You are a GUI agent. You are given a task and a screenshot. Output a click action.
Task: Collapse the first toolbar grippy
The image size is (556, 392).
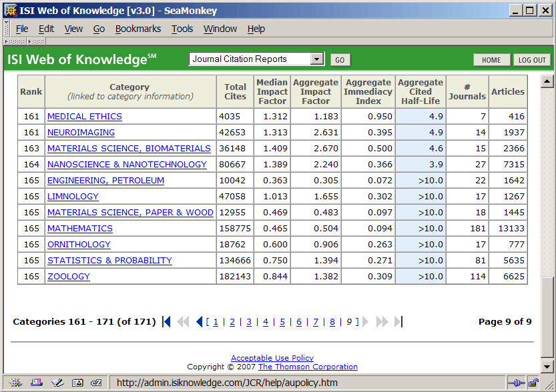(15, 41)
